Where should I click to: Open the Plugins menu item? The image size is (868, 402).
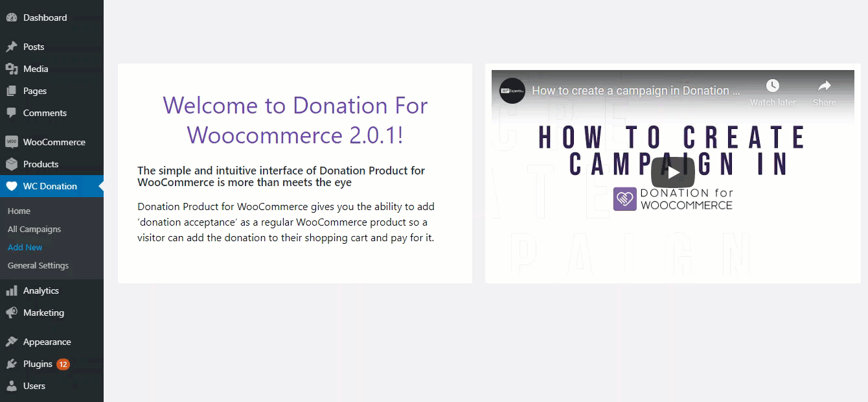tap(52, 364)
